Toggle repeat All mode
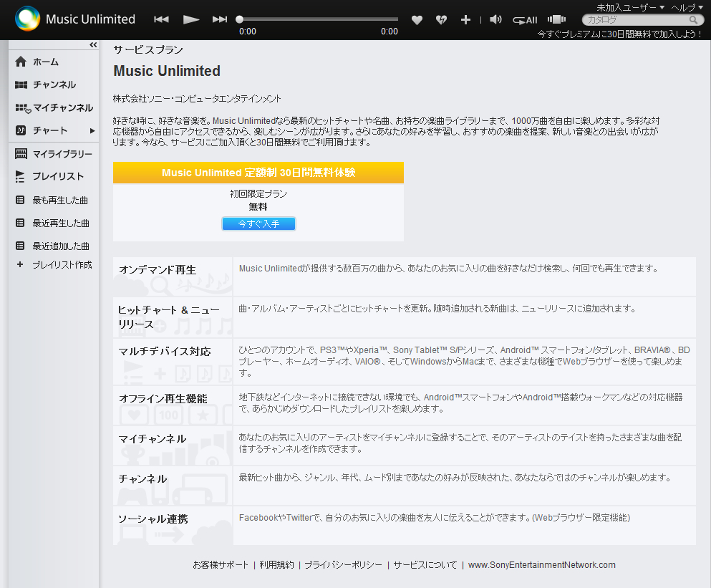 click(x=525, y=20)
